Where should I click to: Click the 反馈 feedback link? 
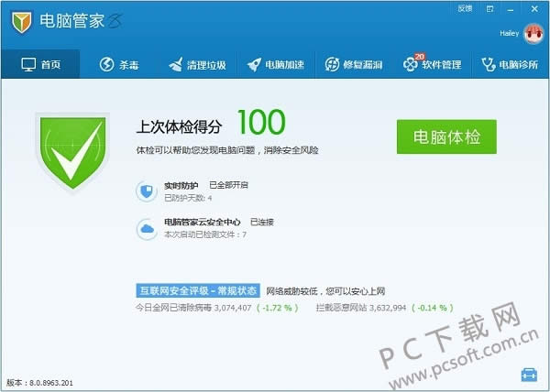pos(465,9)
